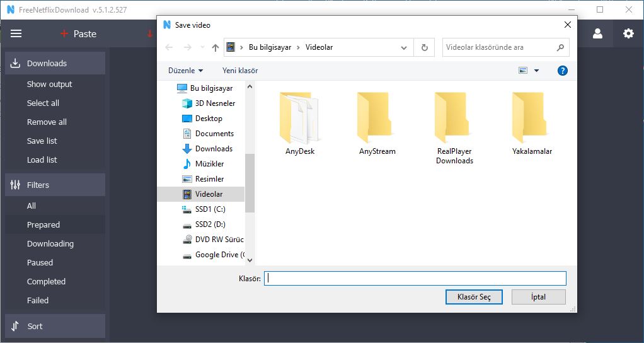Viewport: 644px width, 343px height.
Task: Open the settings gear in FreeNetflixDownload
Action: [x=628, y=33]
